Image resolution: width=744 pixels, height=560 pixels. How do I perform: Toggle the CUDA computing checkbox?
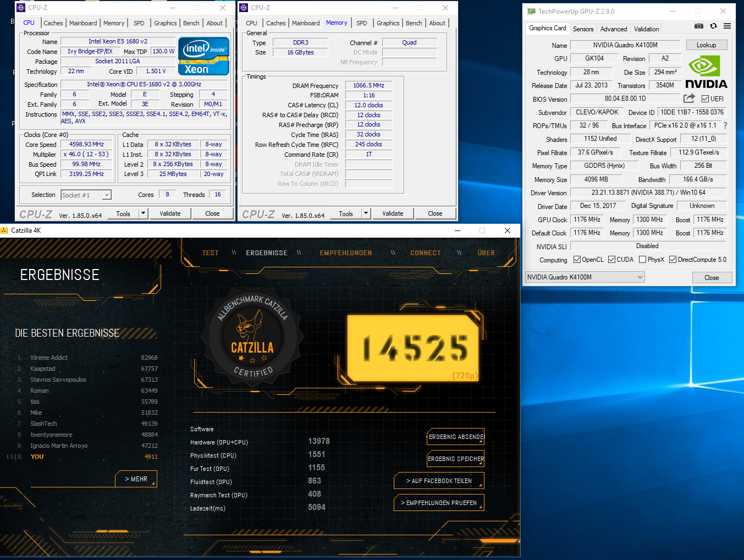pos(611,260)
